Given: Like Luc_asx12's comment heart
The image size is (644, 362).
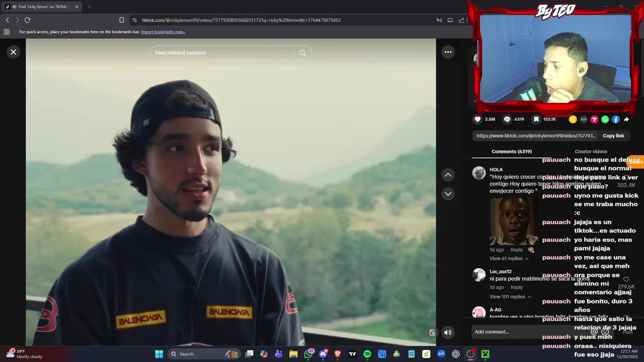Looking at the screenshot, I should 626,280.
